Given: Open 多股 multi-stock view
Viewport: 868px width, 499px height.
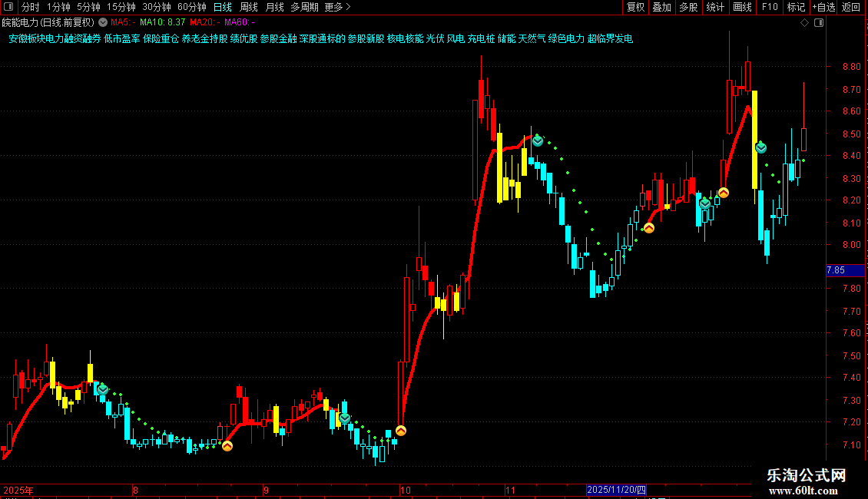Looking at the screenshot, I should 688,7.
